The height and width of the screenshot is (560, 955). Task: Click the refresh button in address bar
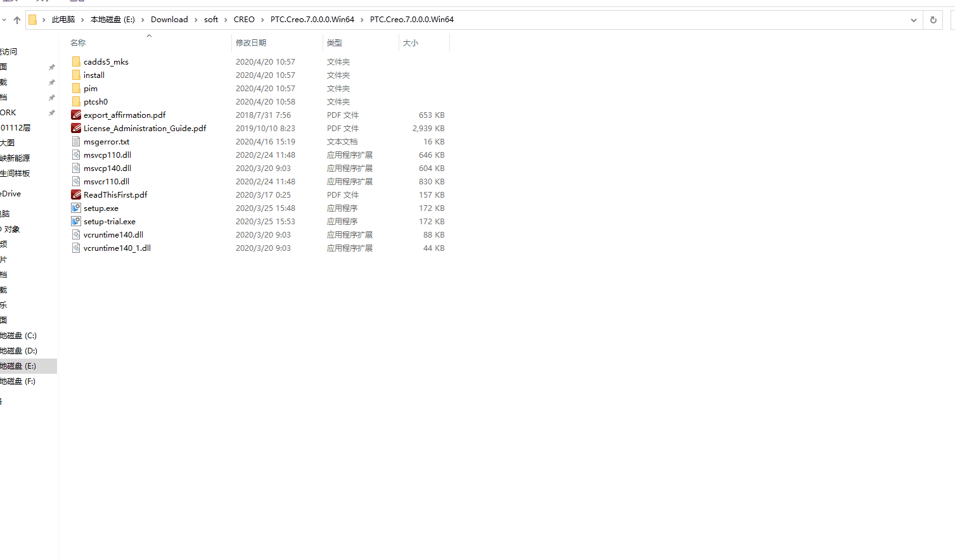coord(933,20)
